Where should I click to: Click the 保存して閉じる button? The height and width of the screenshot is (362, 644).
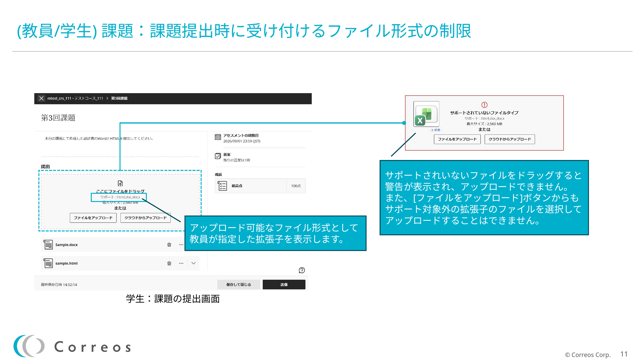tap(239, 284)
